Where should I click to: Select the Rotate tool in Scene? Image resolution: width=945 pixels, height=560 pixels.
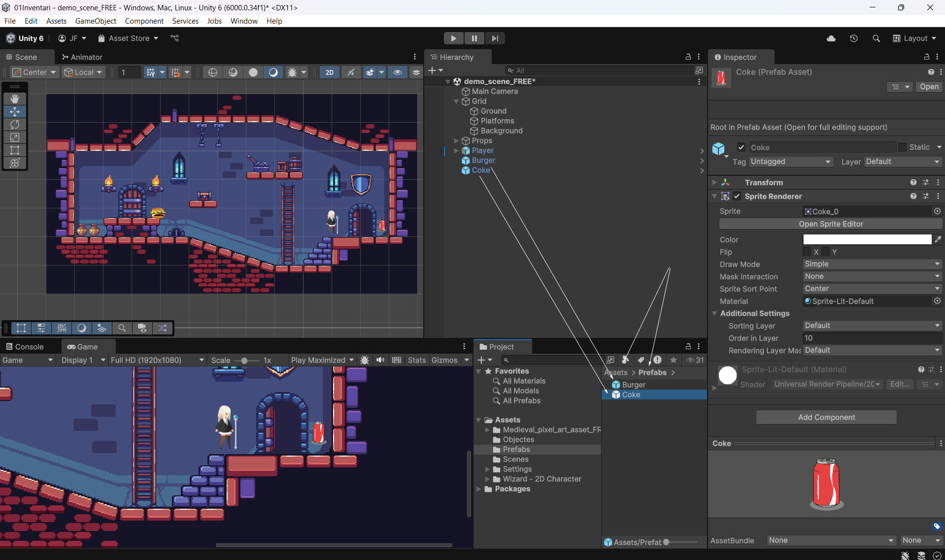tap(15, 125)
